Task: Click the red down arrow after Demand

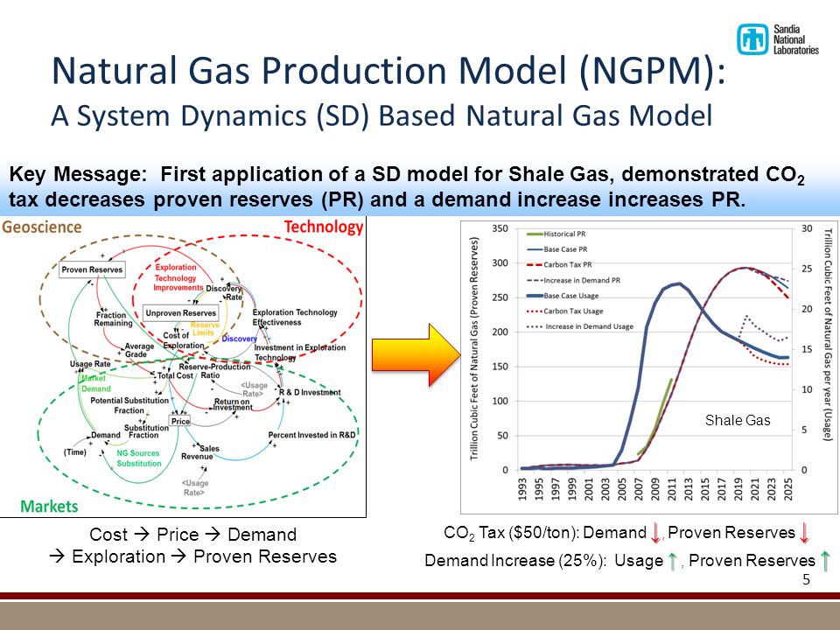Action: point(655,533)
